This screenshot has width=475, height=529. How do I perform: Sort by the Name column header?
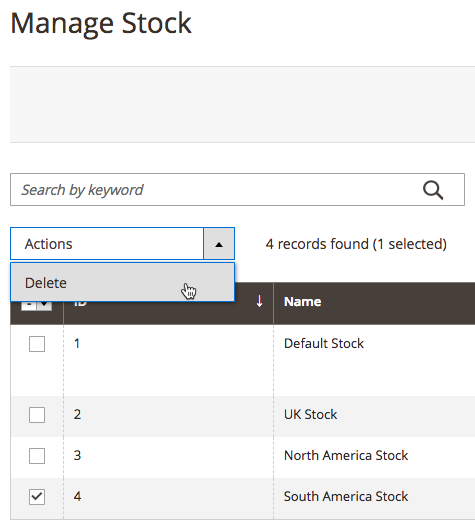click(x=302, y=302)
